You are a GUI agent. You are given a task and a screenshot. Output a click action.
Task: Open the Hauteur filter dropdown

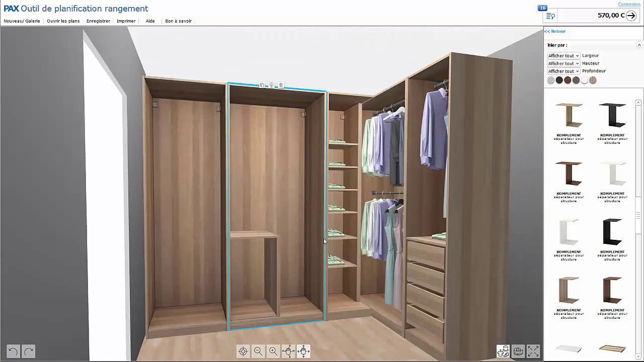click(563, 63)
